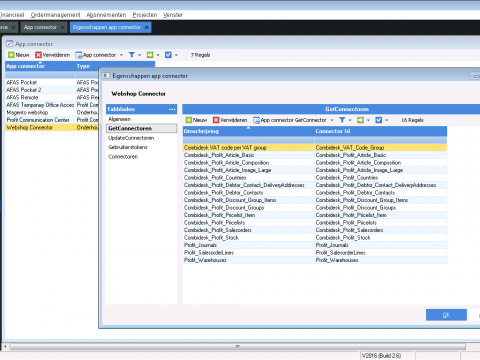The width and height of the screenshot is (480, 360).
Task: Expand App connector dropdown arrow in left toolbar
Action: point(121,55)
